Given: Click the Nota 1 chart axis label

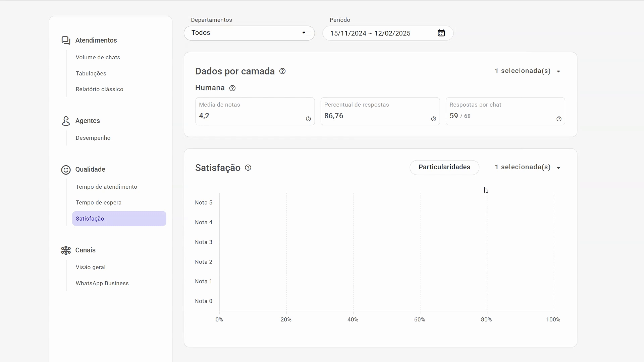Looking at the screenshot, I should [204, 281].
